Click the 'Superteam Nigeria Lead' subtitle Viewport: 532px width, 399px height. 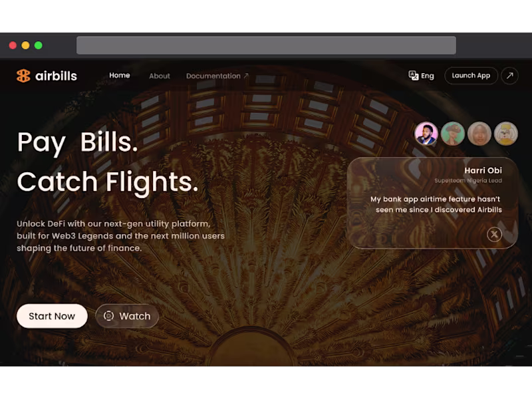[468, 180]
